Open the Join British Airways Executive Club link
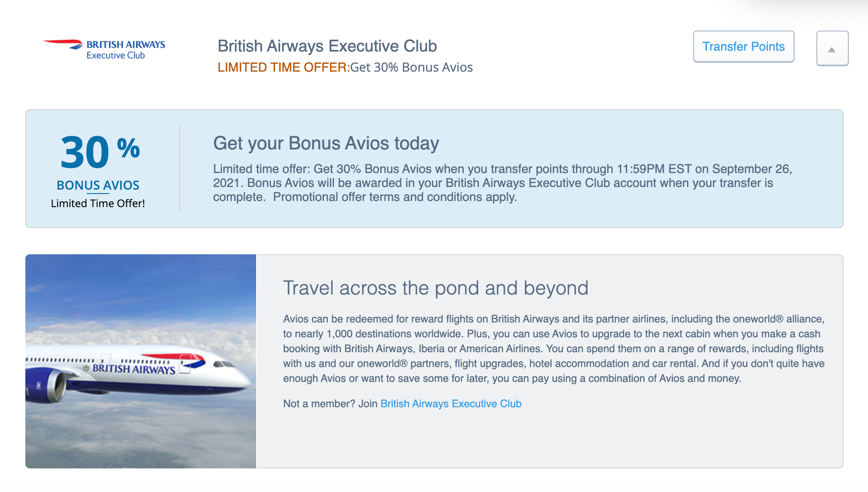This screenshot has width=868, height=492. pos(451,404)
